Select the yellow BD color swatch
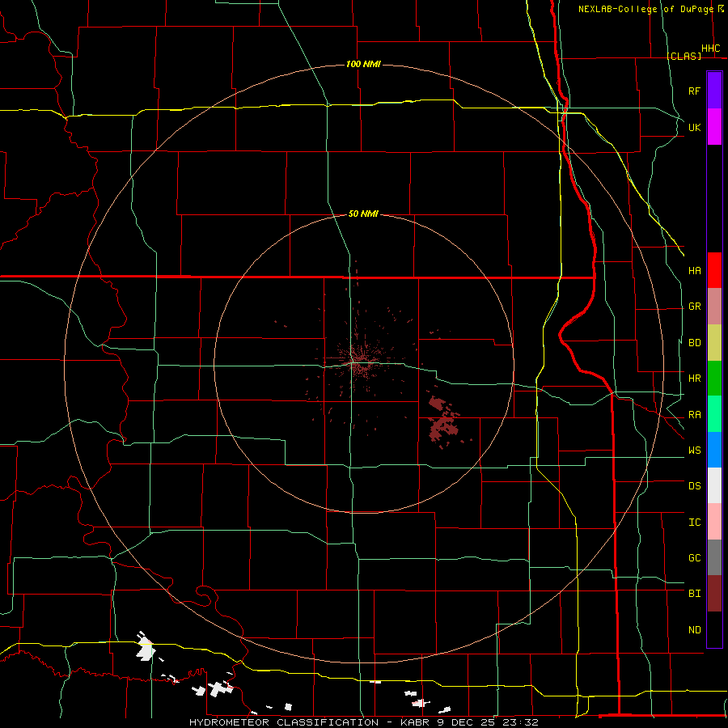This screenshot has height=728, width=728. 714,343
